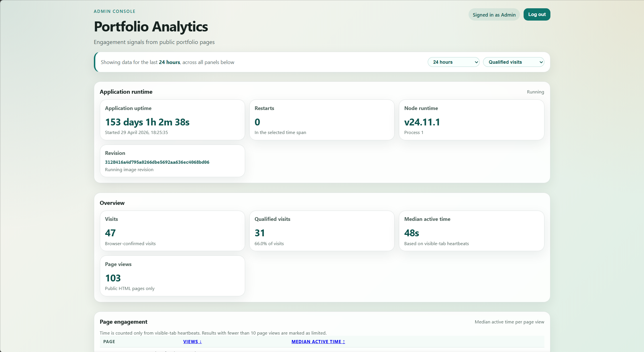
Task: Click the Overview section heading
Action: tap(112, 203)
